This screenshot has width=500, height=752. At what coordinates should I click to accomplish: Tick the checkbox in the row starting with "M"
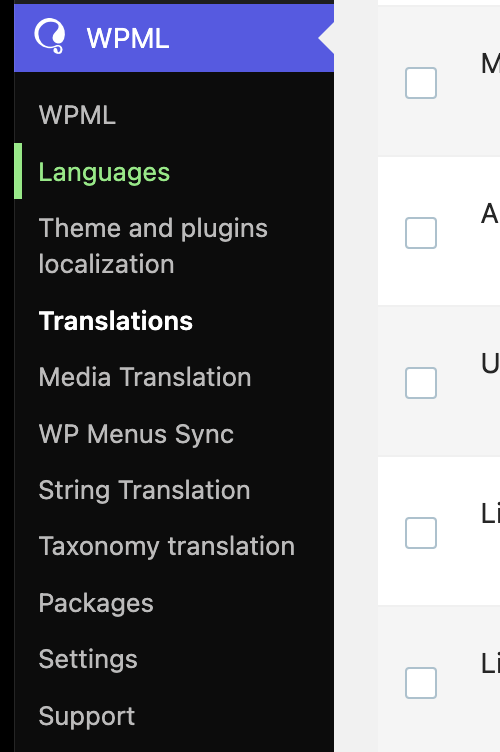coord(421,83)
